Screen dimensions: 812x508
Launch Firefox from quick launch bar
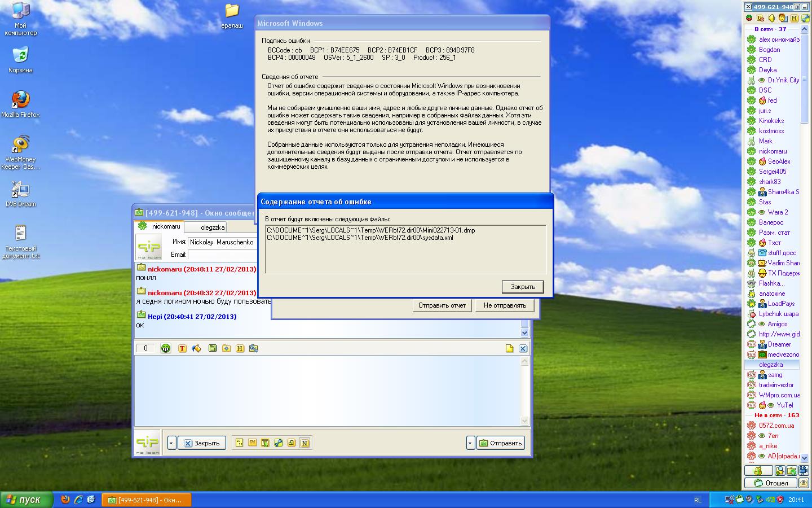coord(65,500)
